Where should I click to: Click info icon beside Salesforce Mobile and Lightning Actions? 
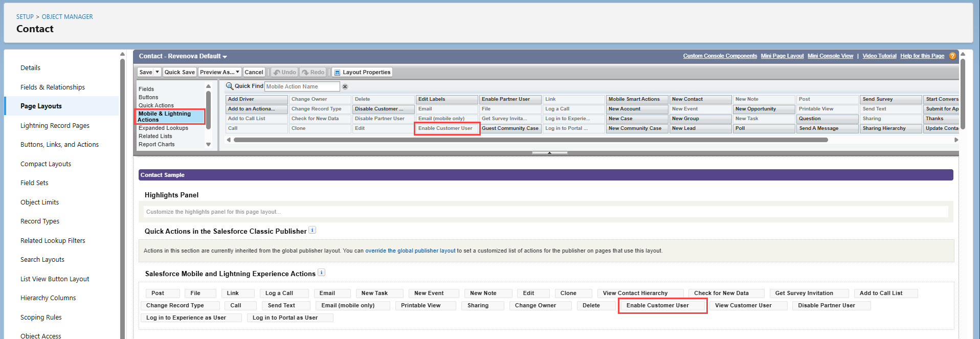pos(321,273)
